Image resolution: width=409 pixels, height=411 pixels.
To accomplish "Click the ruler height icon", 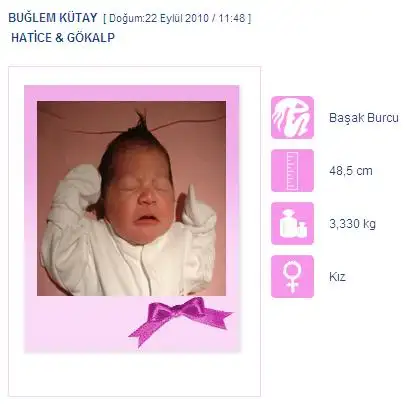I will click(292, 171).
